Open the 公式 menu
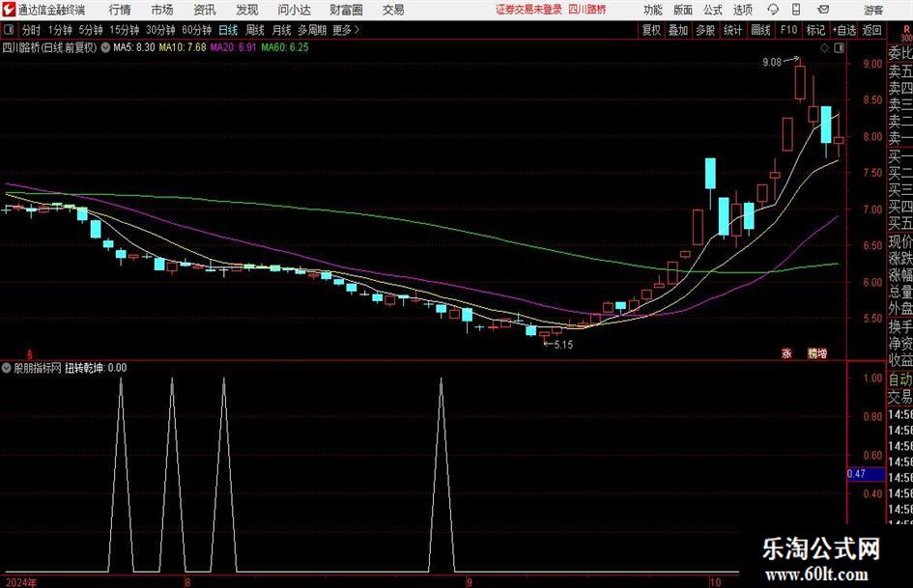 pyautogui.click(x=713, y=10)
